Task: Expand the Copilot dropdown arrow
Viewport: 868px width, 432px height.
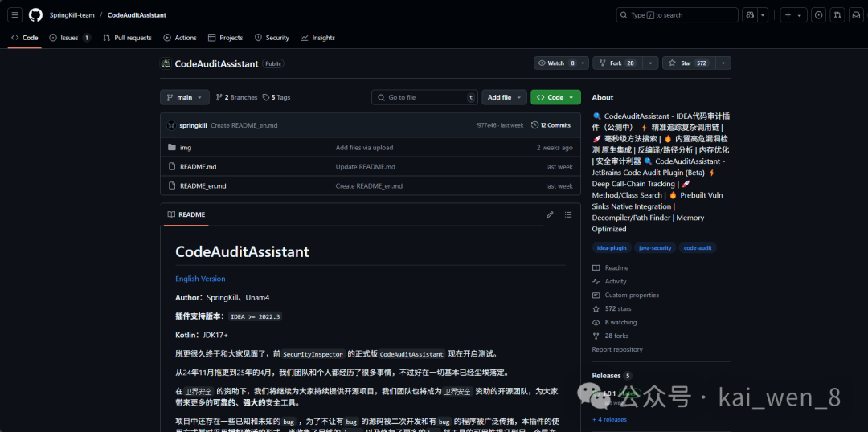Action: pos(764,15)
